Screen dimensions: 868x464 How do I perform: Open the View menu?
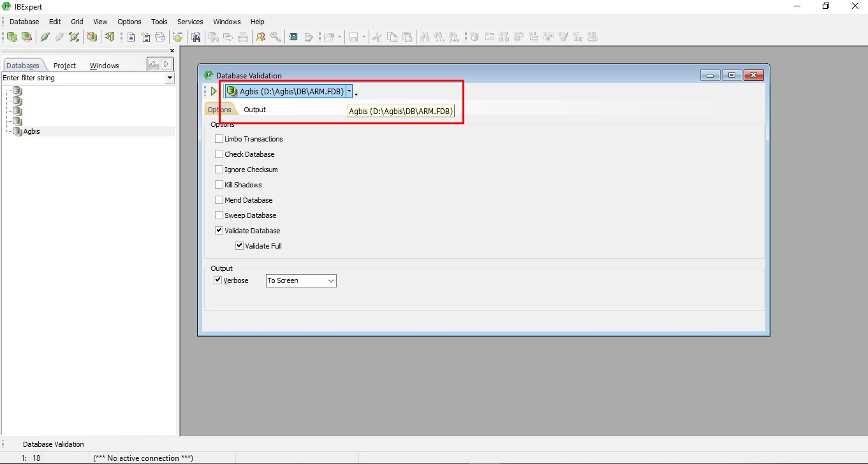tap(100, 22)
